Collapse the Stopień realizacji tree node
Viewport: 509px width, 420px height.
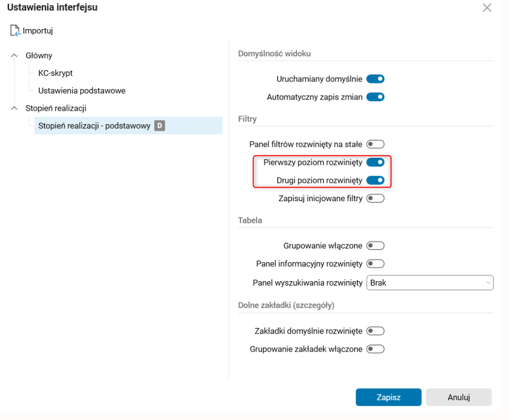(x=14, y=108)
